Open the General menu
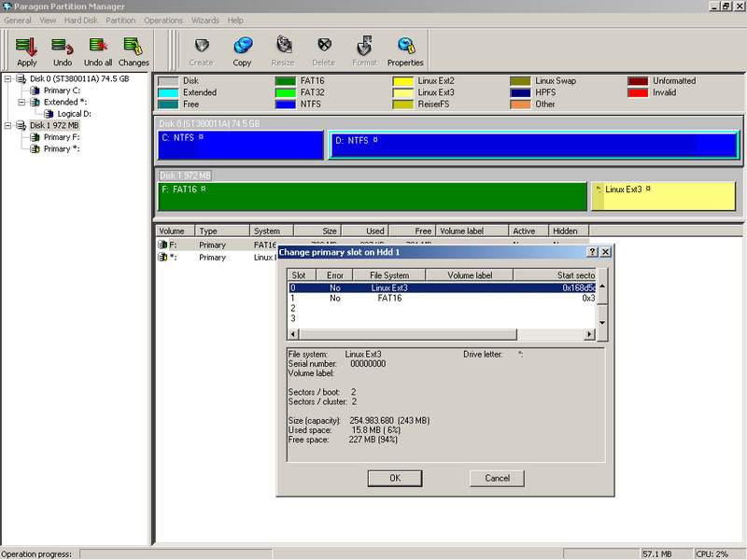The height and width of the screenshot is (560, 747). point(18,21)
